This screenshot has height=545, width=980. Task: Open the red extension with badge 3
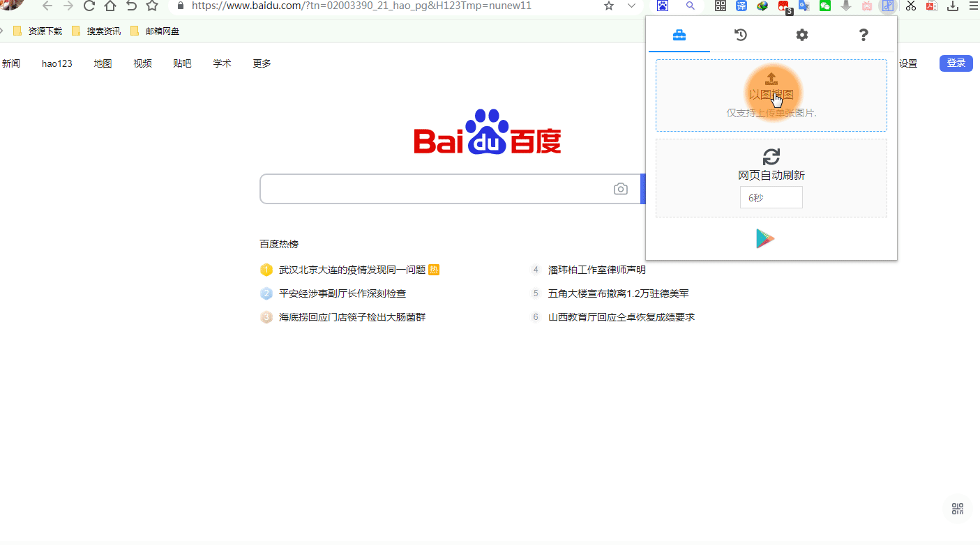coord(784,6)
